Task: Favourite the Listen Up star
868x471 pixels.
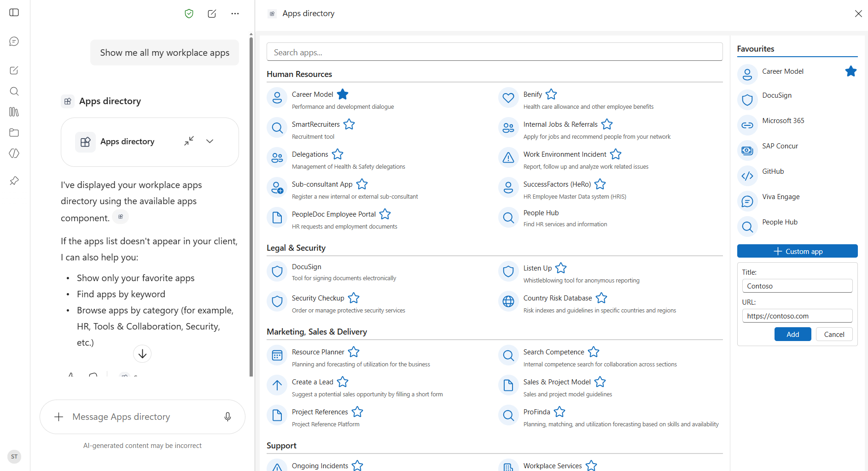Action: 561,268
